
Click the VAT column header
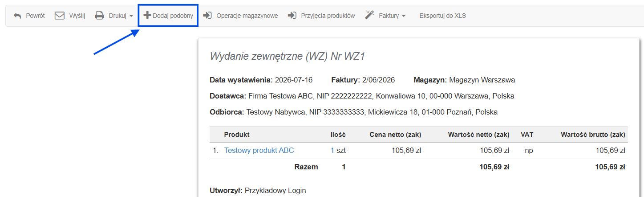click(x=527, y=134)
